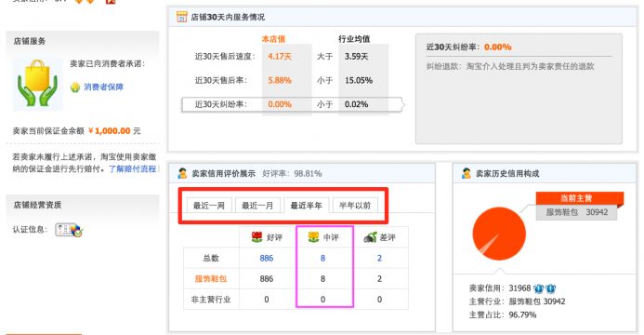
Task: Click the dark flower 差评 icon
Action: (x=370, y=237)
